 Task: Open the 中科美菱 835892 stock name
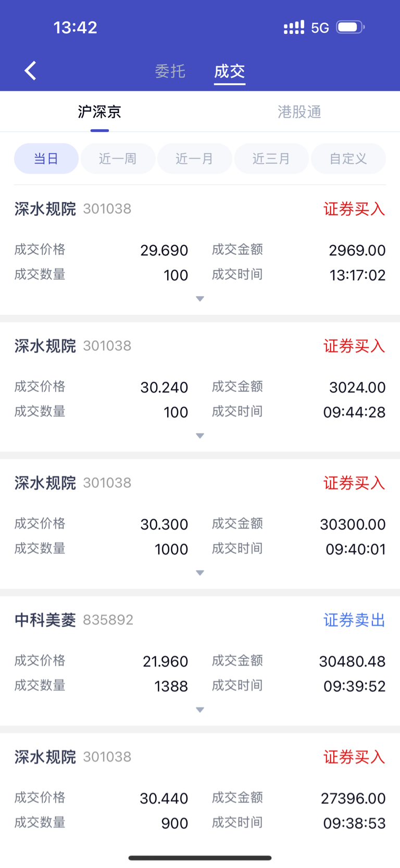pyautogui.click(x=74, y=620)
